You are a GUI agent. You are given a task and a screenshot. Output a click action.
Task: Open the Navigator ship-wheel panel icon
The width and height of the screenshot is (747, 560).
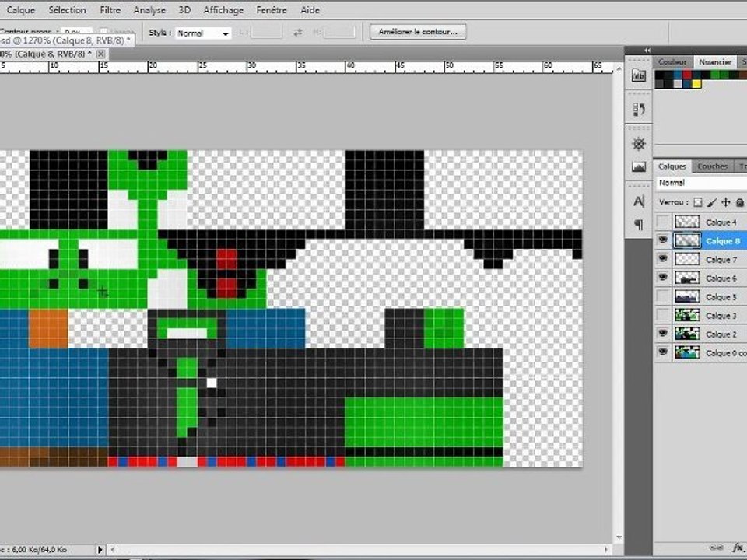coord(639,143)
